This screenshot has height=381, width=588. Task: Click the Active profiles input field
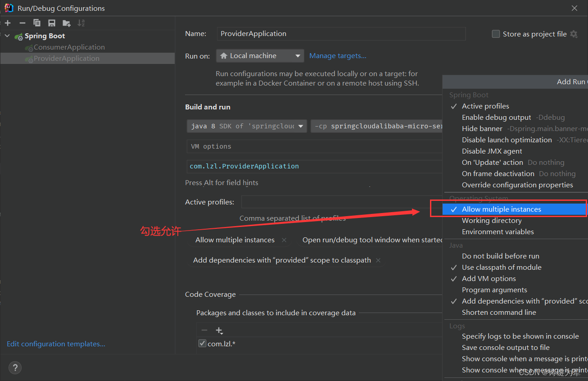tap(342, 202)
